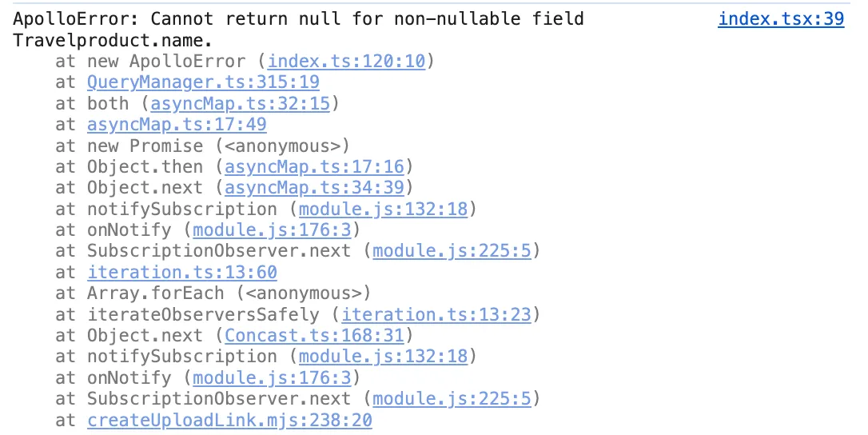Image resolution: width=868 pixels, height=435 pixels.
Task: Open first SubscriptionObserver.next module.js:225:5 link
Action: coord(452,251)
